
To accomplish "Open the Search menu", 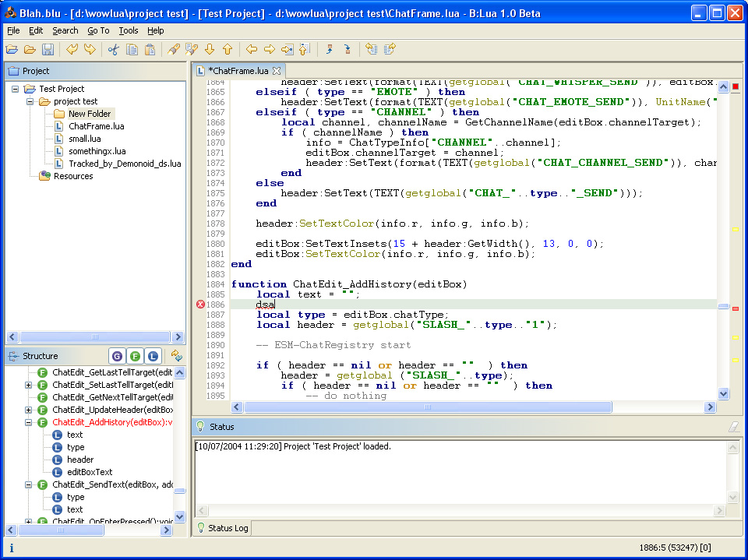I will click(x=65, y=30).
